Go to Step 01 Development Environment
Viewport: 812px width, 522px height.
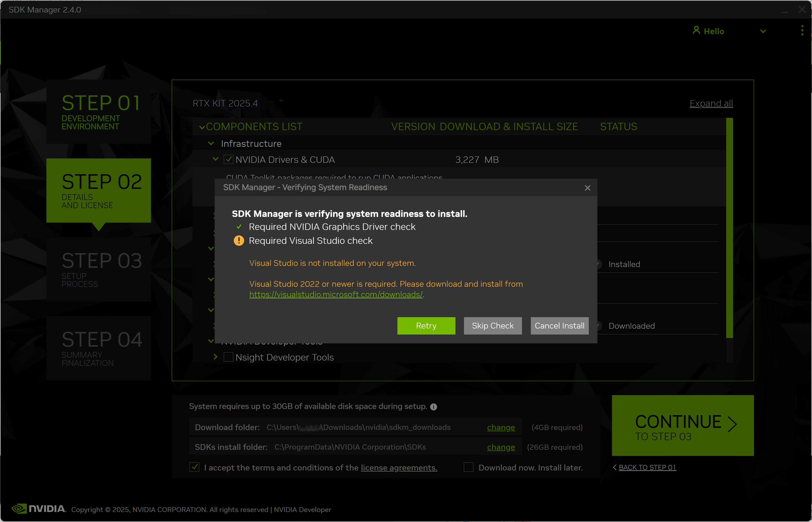[99, 112]
